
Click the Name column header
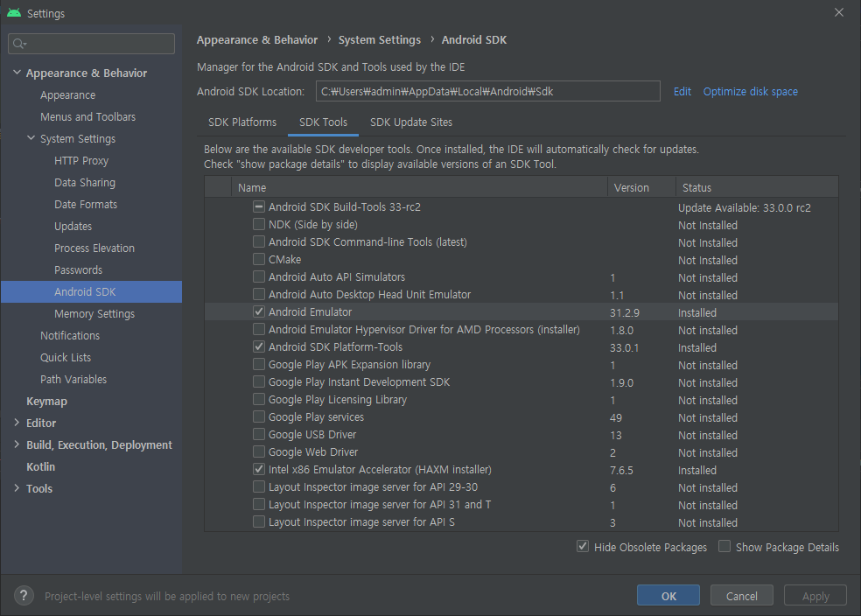click(419, 187)
